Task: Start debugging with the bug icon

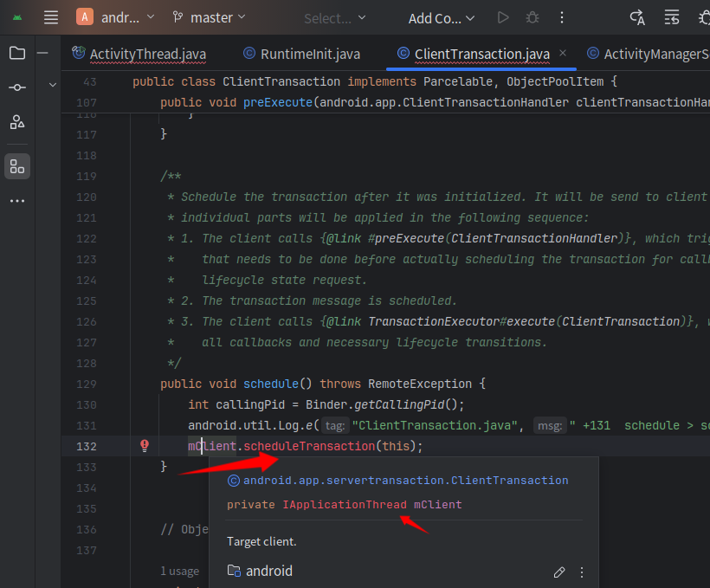Action: [x=532, y=17]
